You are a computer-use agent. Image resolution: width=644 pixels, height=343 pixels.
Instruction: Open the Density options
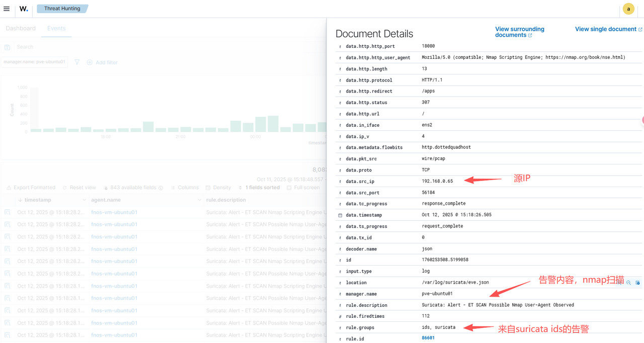218,188
